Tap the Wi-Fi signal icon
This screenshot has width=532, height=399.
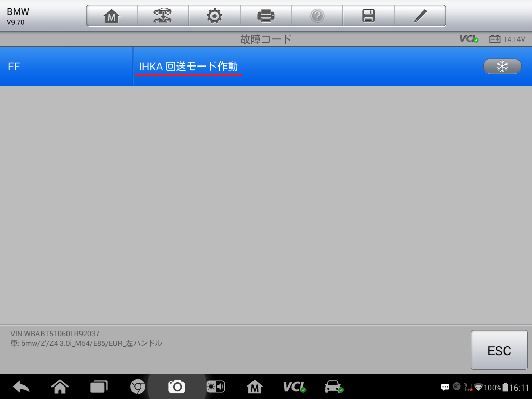(x=478, y=387)
